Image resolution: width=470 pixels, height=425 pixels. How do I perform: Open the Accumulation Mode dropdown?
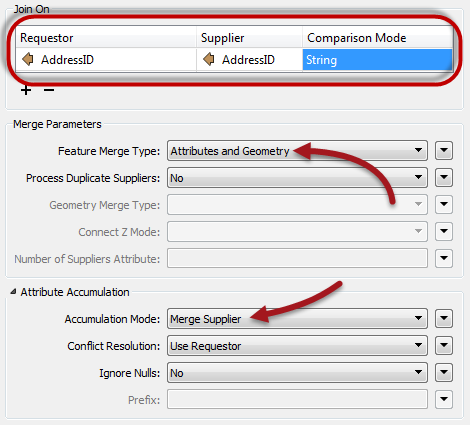click(x=297, y=319)
